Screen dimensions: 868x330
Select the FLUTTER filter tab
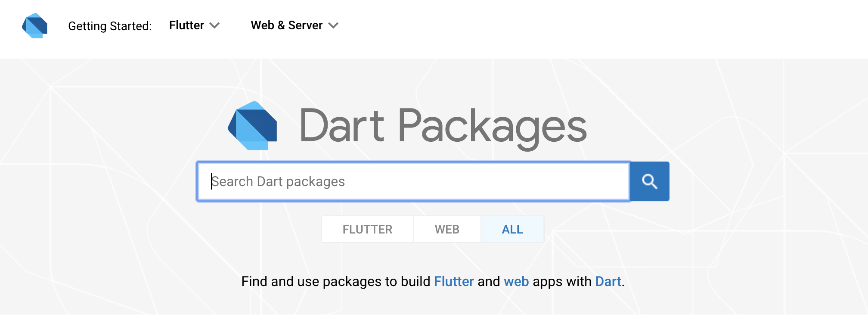pos(368,229)
